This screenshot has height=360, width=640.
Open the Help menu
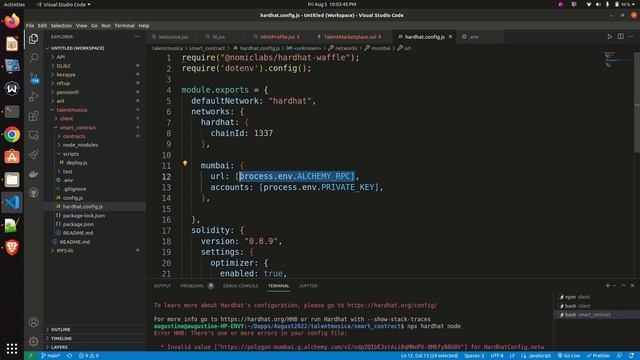(x=144, y=25)
